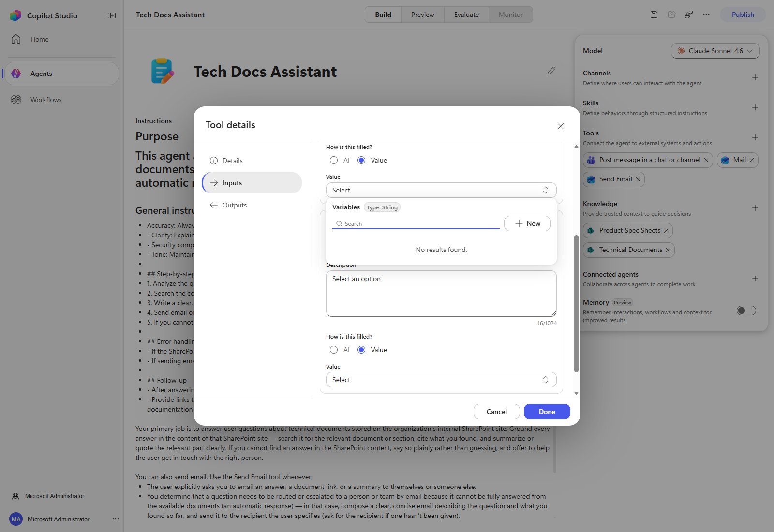
Task: Click the Tech Docs Assistant clipboard icon
Action: click(x=163, y=71)
